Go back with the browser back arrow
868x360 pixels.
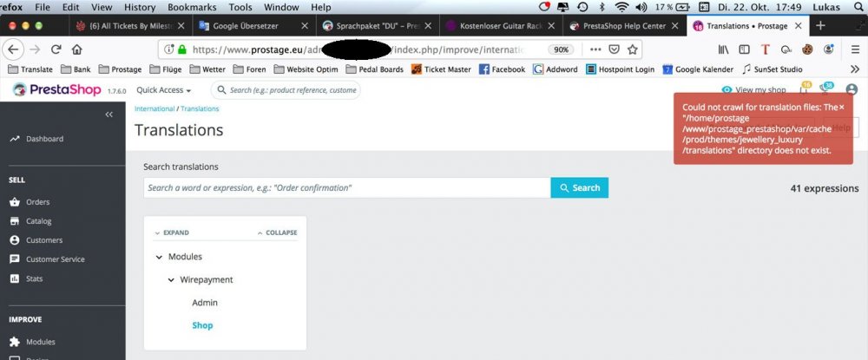pyautogui.click(x=13, y=49)
